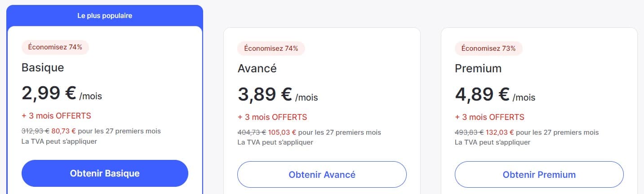Click the struck-through 312,93 € price
644x194 pixels.
[x=36, y=131]
